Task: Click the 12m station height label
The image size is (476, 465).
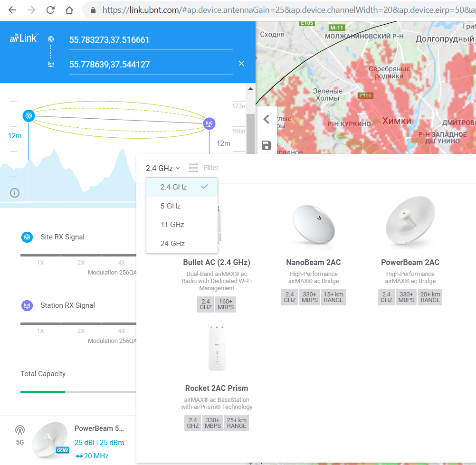Action: 223,143
